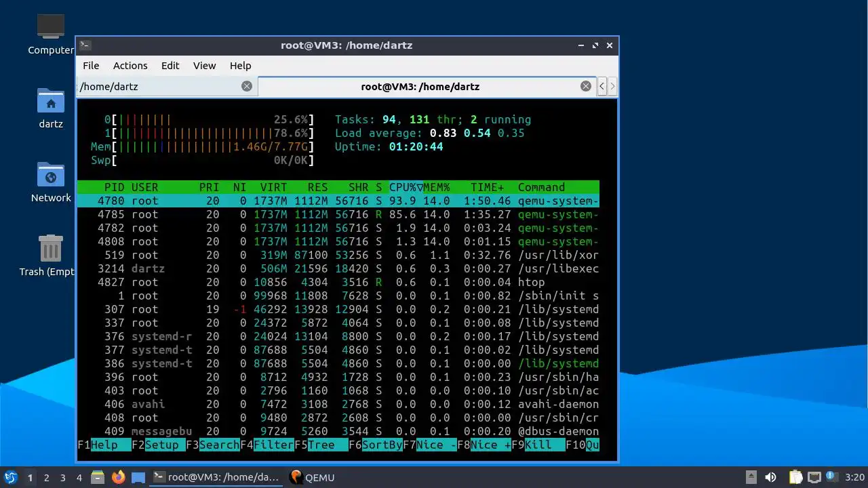The image size is (868, 488).
Task: Sort by the PID column header
Action: (114, 188)
